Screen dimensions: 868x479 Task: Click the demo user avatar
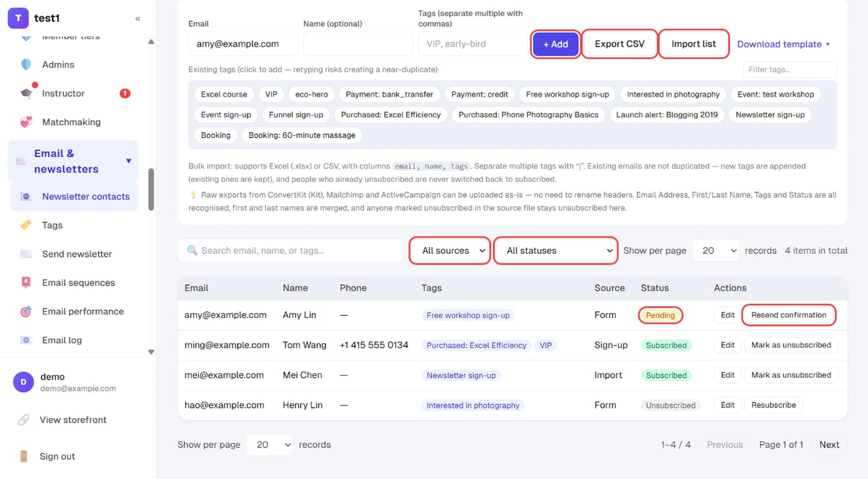click(x=24, y=382)
